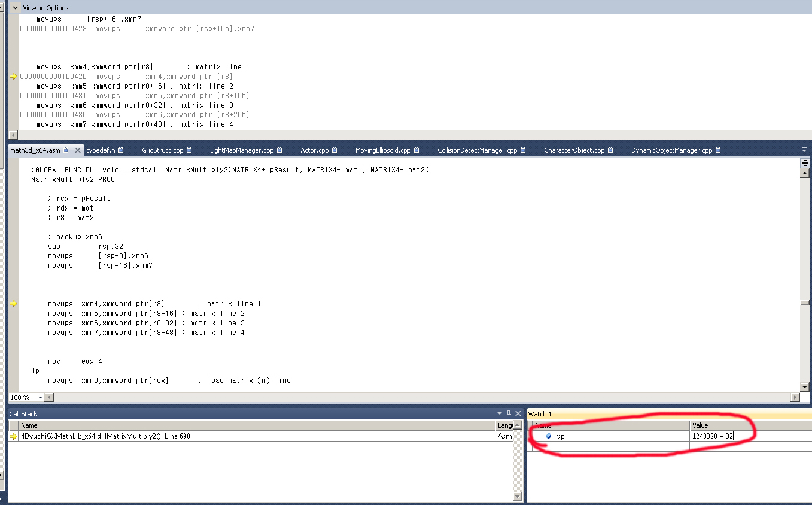Image resolution: width=812 pixels, height=505 pixels.
Task: Open the document tab overflow dropdown
Action: tap(804, 150)
